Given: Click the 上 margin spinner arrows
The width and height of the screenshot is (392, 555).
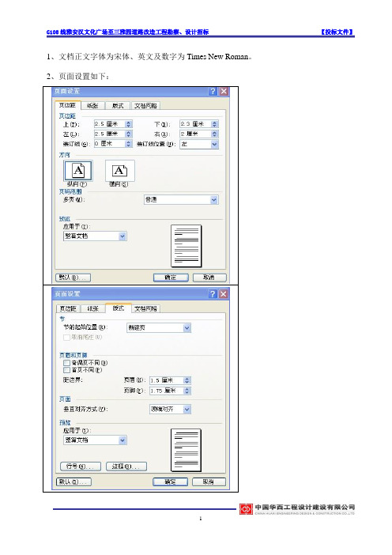Looking at the screenshot, I should pyautogui.click(x=129, y=124).
